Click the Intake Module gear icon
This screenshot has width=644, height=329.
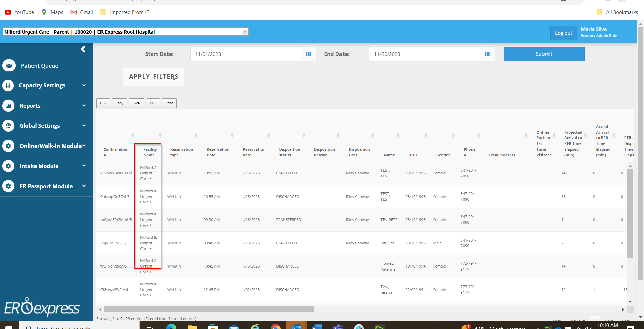click(8, 166)
